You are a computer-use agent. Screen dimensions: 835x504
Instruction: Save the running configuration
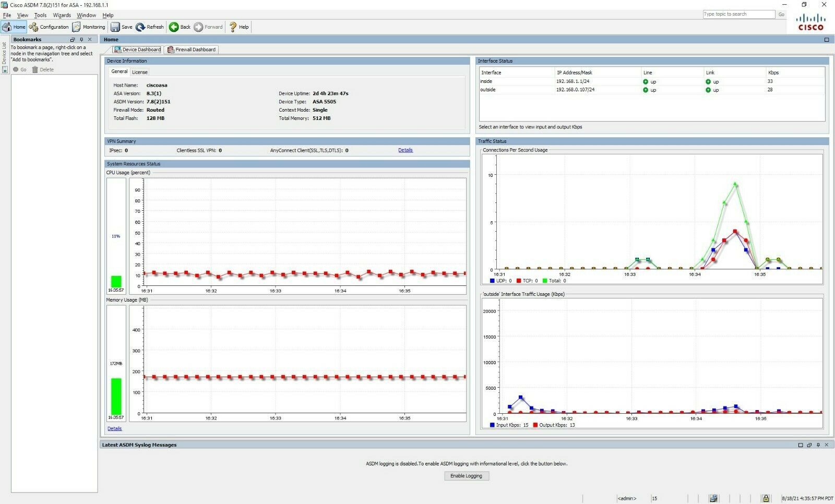pos(121,27)
